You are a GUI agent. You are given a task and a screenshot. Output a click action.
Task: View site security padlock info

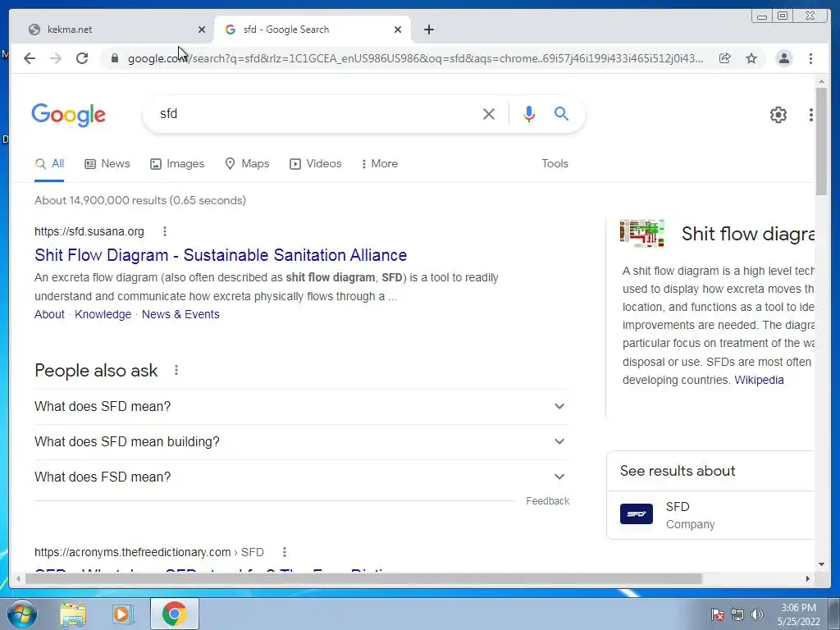click(x=114, y=58)
